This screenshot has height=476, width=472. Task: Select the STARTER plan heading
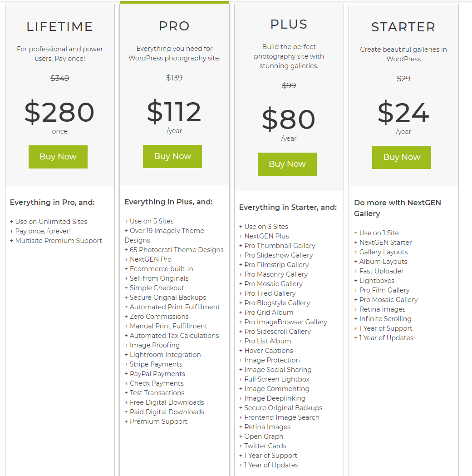click(x=403, y=27)
